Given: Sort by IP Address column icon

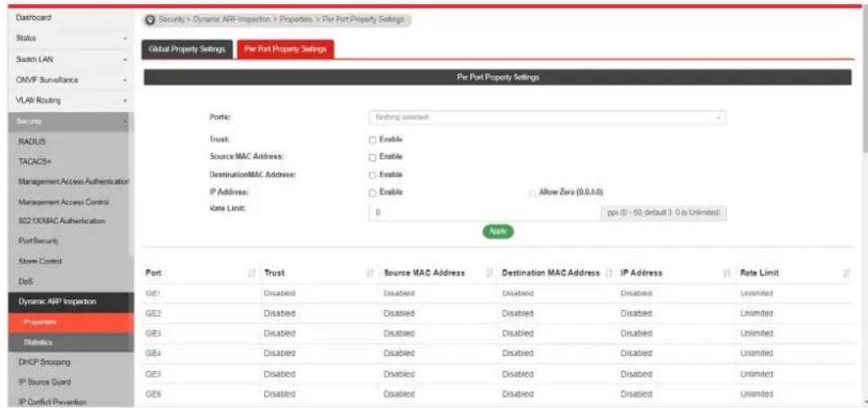Looking at the screenshot, I should pos(727,273).
